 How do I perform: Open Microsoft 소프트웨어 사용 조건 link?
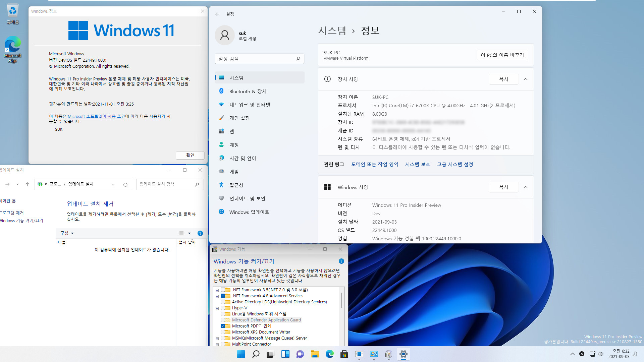(x=96, y=116)
